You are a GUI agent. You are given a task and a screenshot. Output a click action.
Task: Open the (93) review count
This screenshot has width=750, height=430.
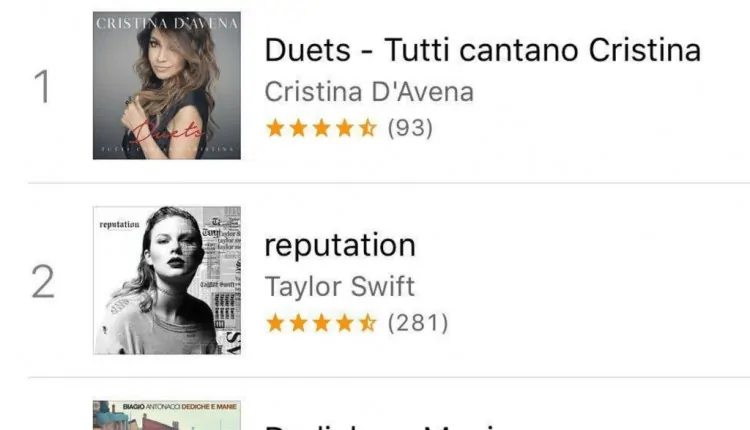(410, 128)
